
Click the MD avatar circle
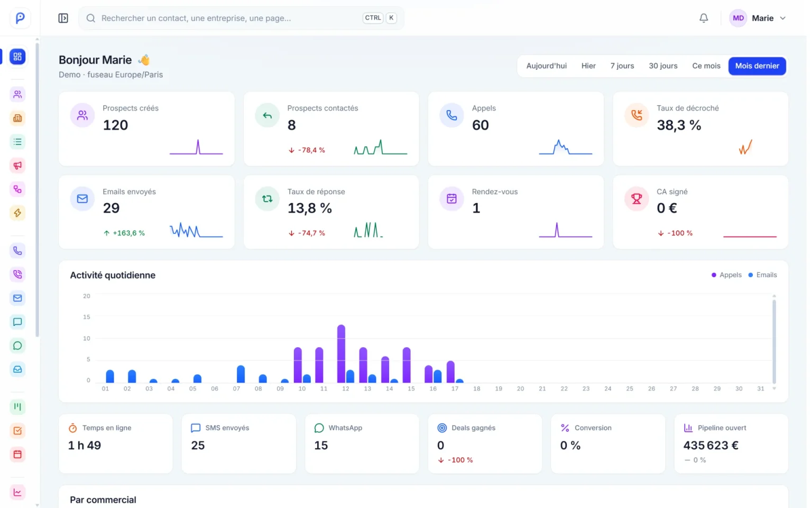tap(738, 18)
